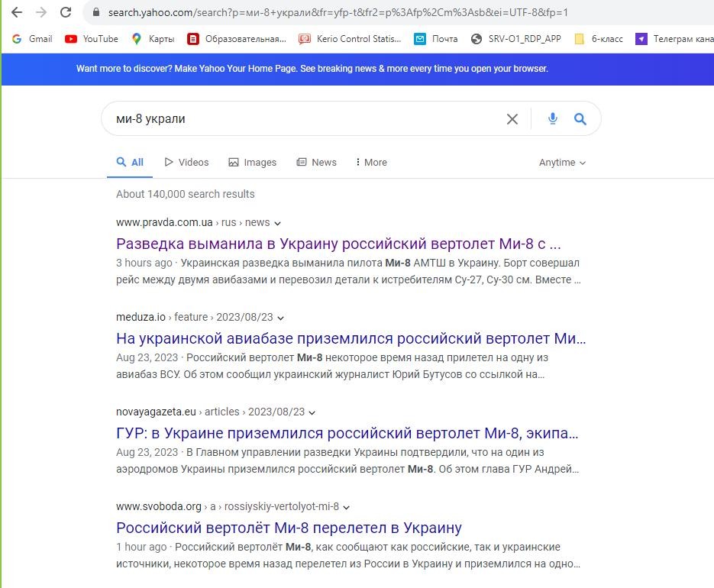Screen dimensions: 714x588
Task: Open the Gmail bookmark
Action: (x=32, y=39)
